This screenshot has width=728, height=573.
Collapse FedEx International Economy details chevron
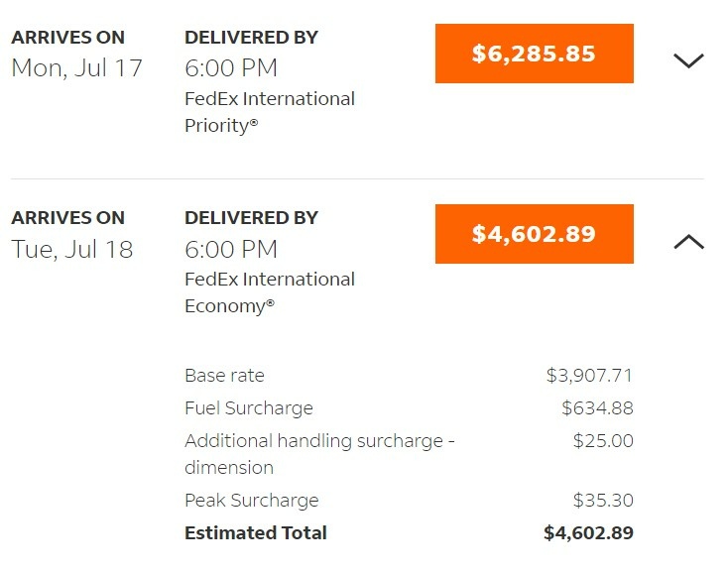coord(688,242)
